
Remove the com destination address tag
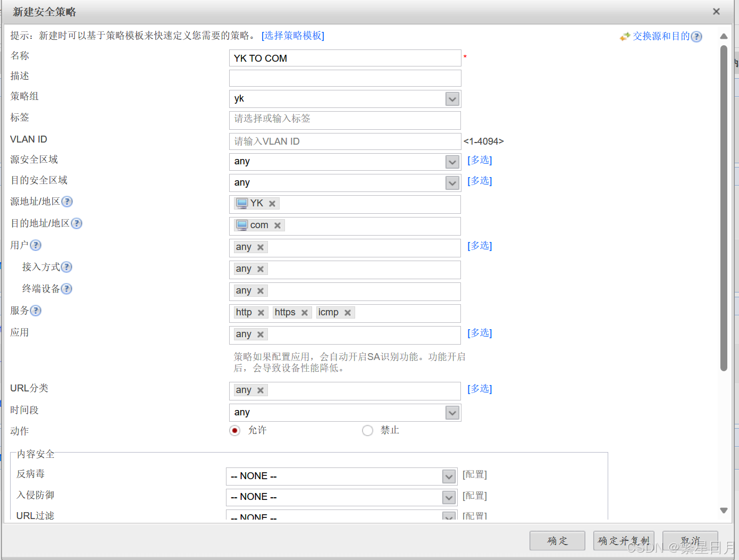[278, 225]
